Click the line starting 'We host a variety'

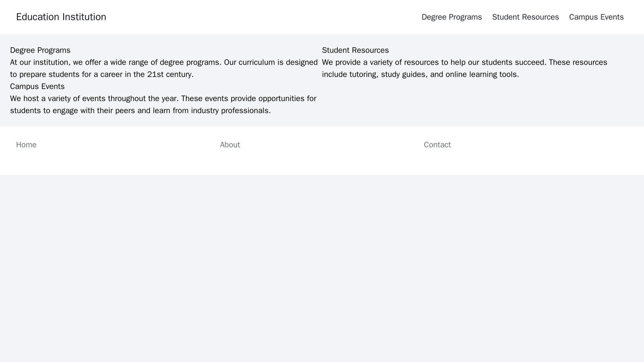tap(163, 98)
